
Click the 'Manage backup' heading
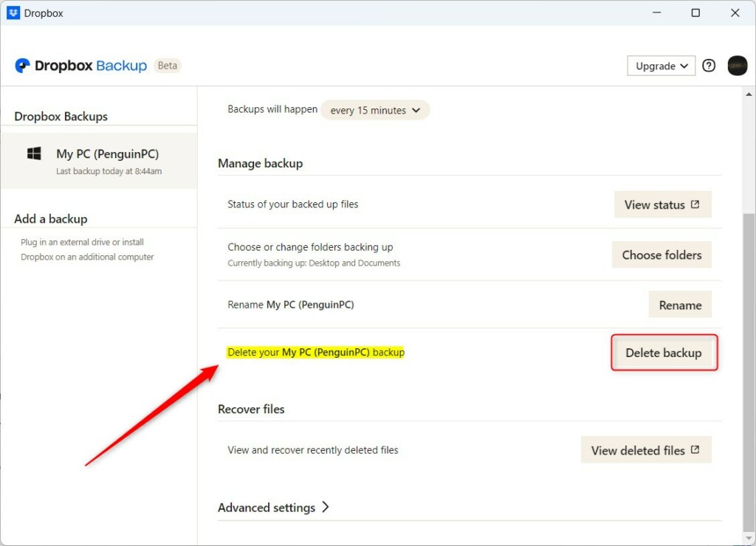pyautogui.click(x=261, y=163)
